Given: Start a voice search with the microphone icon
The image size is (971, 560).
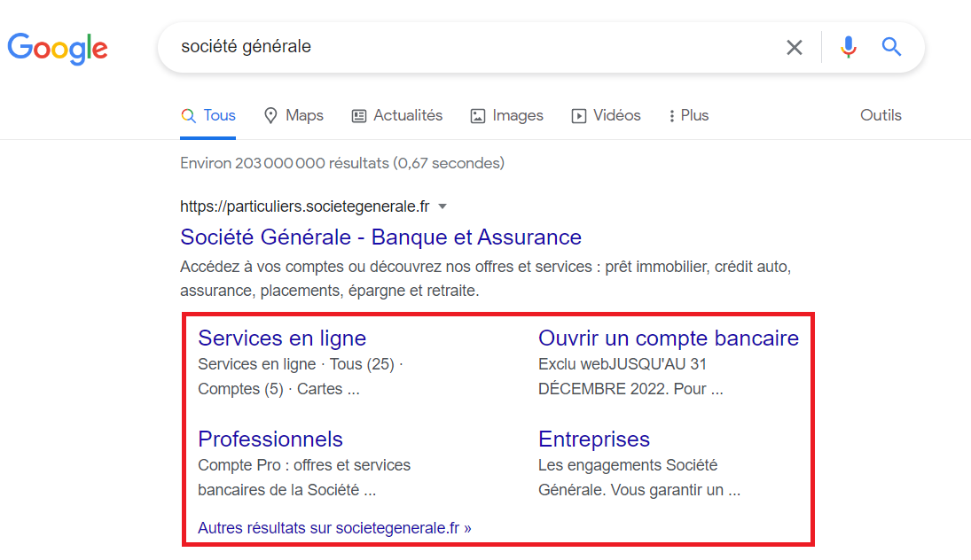Looking at the screenshot, I should 849,47.
